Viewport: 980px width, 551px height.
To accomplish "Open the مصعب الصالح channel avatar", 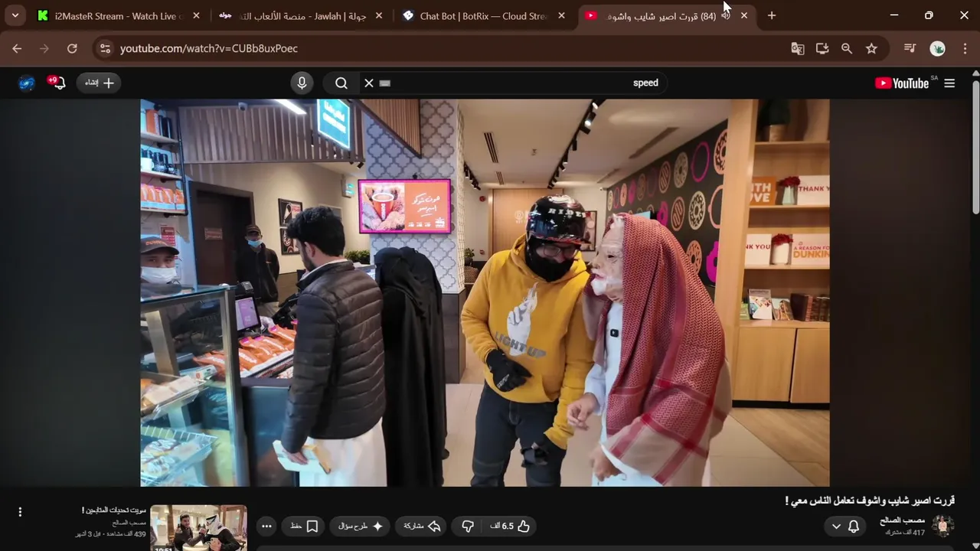I will point(942,527).
